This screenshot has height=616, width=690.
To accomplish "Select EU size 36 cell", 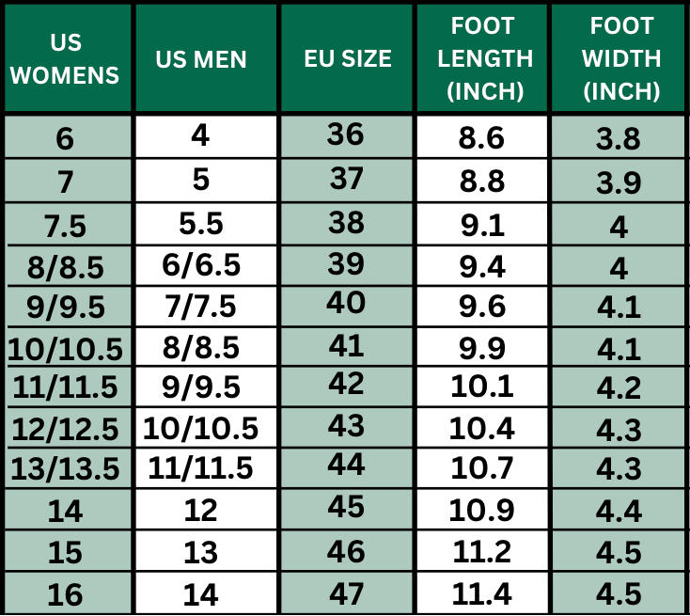I will 346,135.
